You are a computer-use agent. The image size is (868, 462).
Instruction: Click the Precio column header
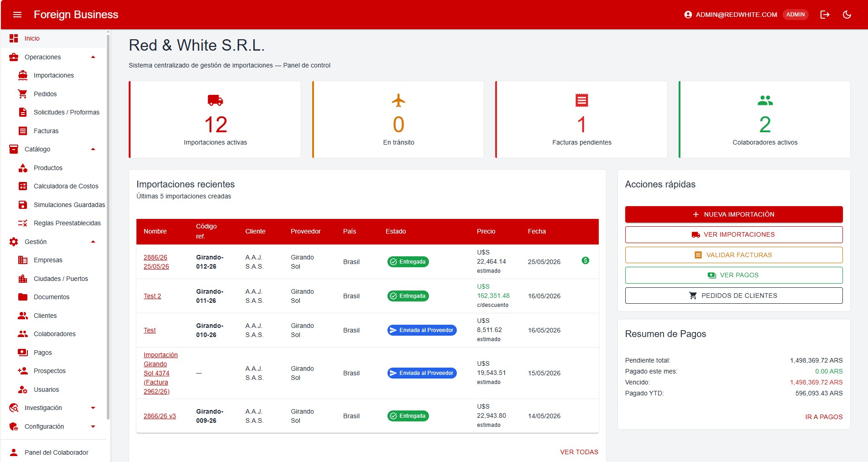[x=486, y=231]
